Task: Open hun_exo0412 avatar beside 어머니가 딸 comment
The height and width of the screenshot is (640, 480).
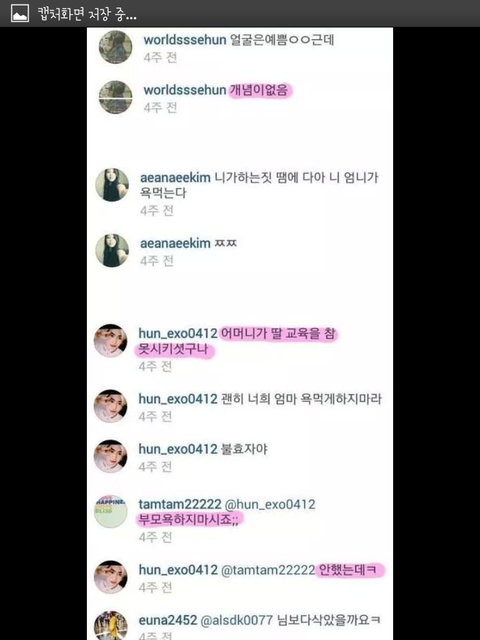Action: 111,340
